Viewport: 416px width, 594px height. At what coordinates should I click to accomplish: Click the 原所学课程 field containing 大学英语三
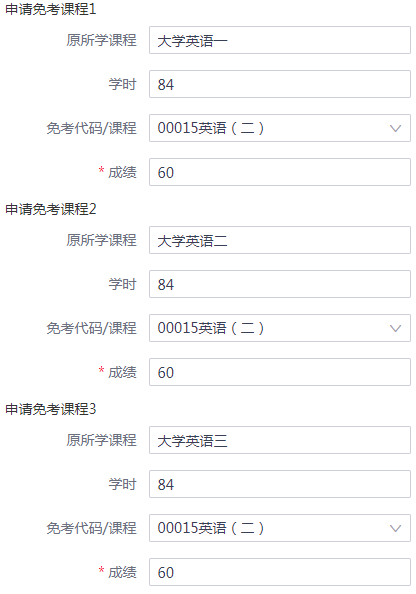[x=280, y=440]
